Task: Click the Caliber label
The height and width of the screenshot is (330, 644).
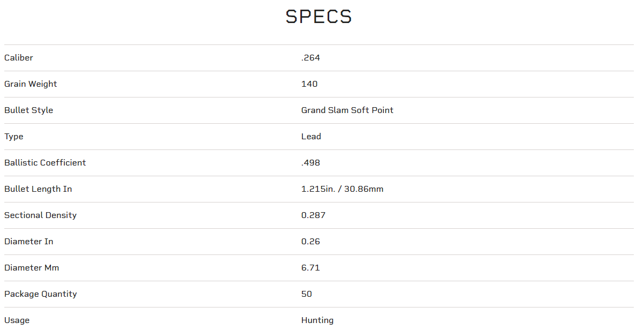Action: (19, 58)
